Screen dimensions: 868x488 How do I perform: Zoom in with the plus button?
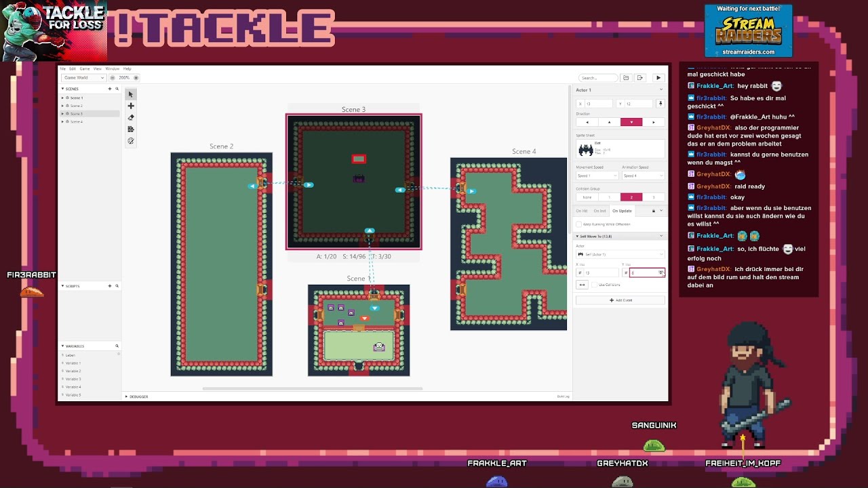135,78
